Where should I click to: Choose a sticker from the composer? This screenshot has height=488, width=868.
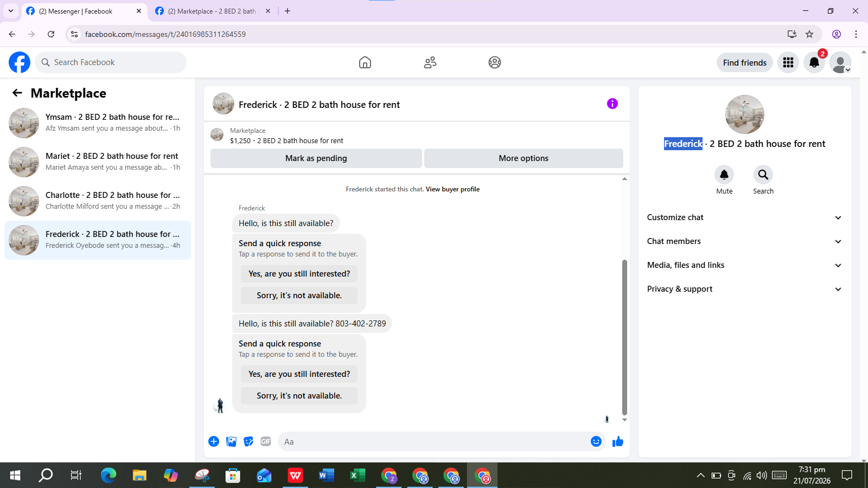(x=248, y=441)
